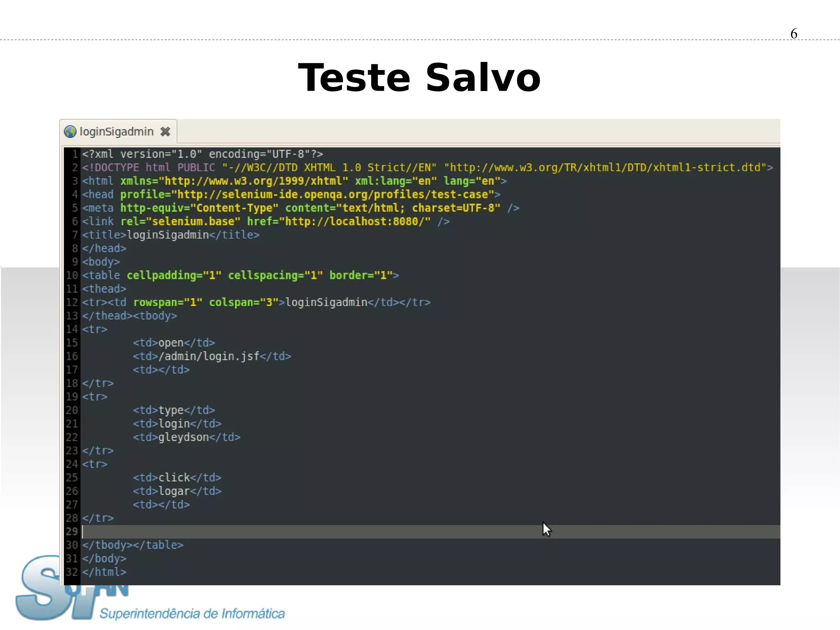The height and width of the screenshot is (630, 840).
Task: Click the head profile line 4
Action: tap(291, 195)
